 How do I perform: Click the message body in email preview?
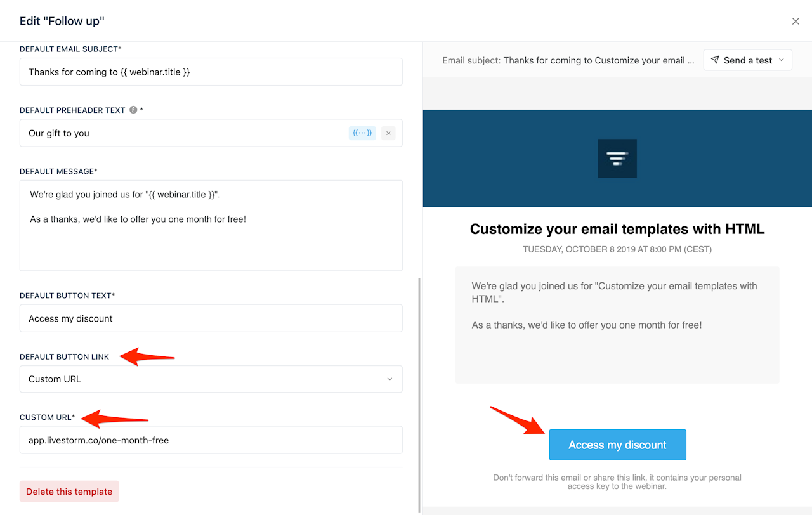pyautogui.click(x=617, y=306)
